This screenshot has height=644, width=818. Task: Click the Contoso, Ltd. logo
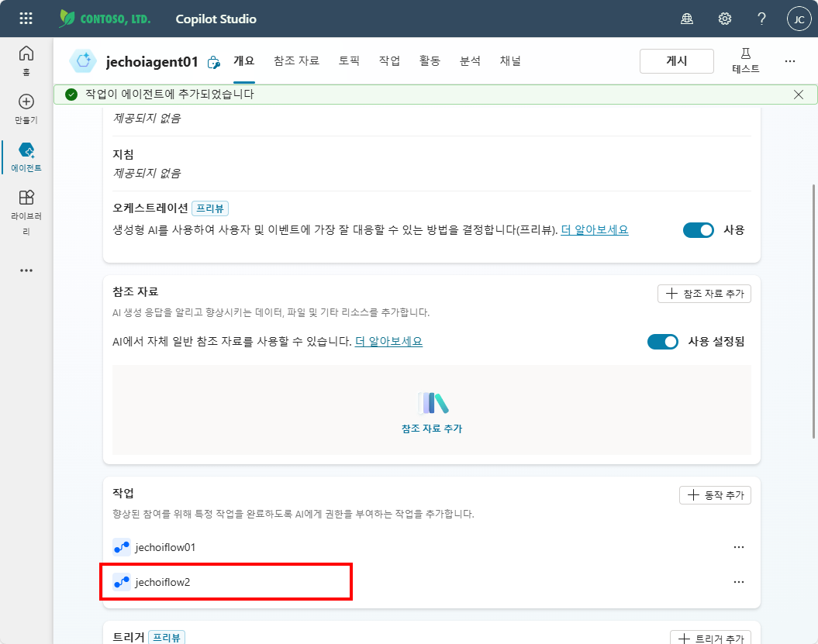[105, 19]
